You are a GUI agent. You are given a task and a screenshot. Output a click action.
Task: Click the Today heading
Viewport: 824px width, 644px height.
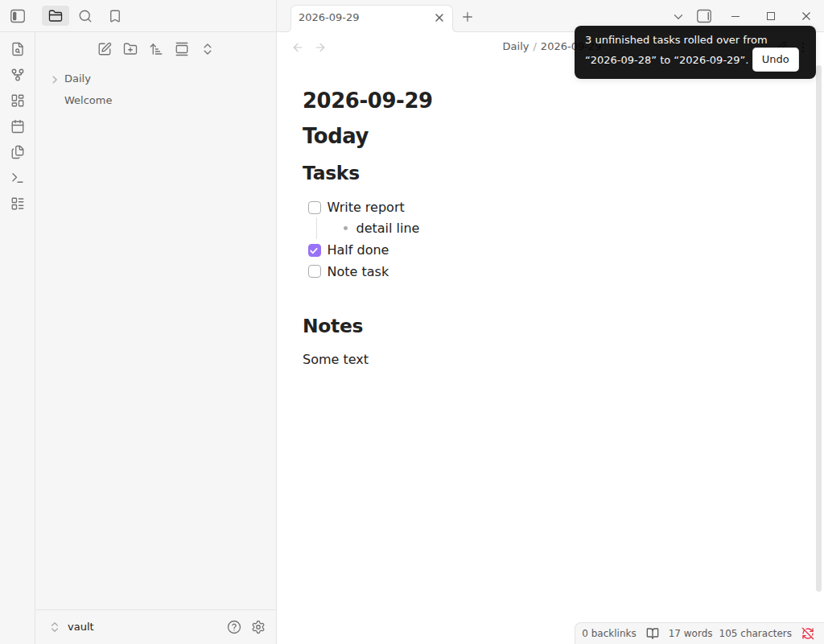(336, 135)
